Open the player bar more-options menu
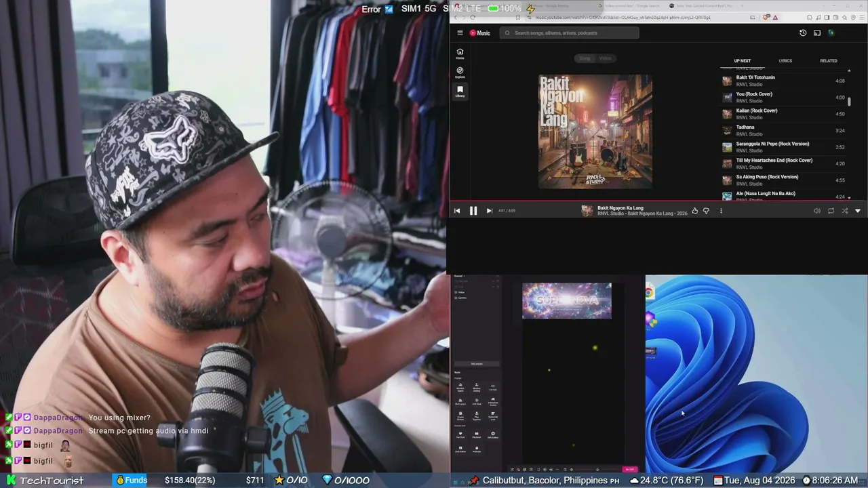 pyautogui.click(x=721, y=211)
